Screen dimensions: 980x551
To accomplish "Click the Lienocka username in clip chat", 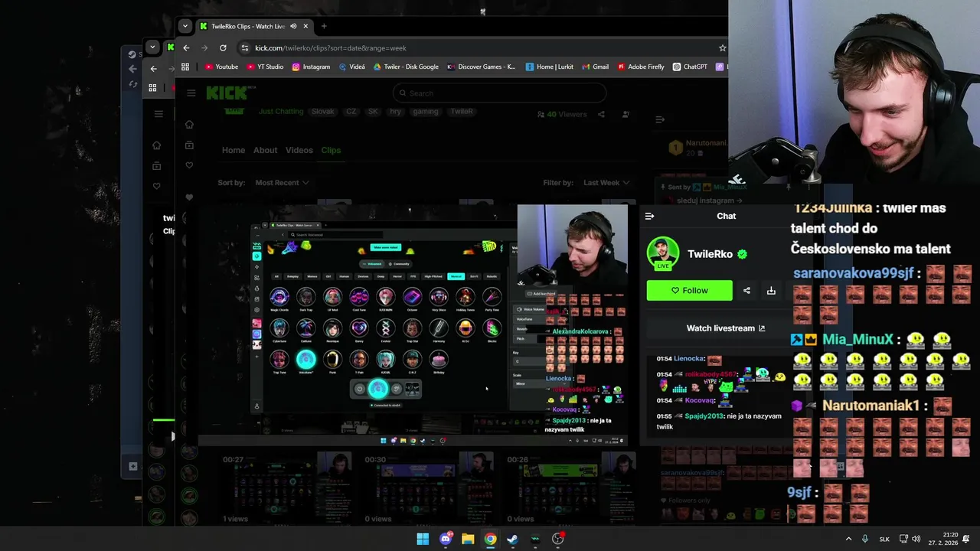I will (x=689, y=359).
